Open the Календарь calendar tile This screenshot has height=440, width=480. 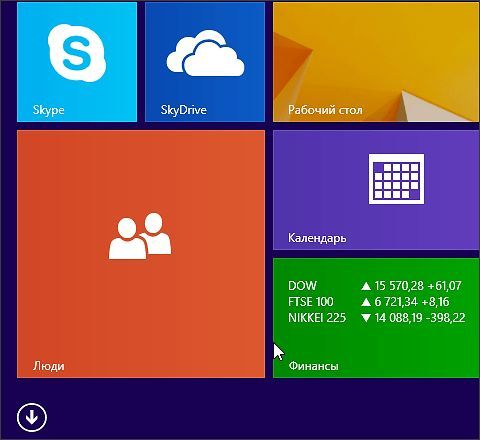[376, 190]
